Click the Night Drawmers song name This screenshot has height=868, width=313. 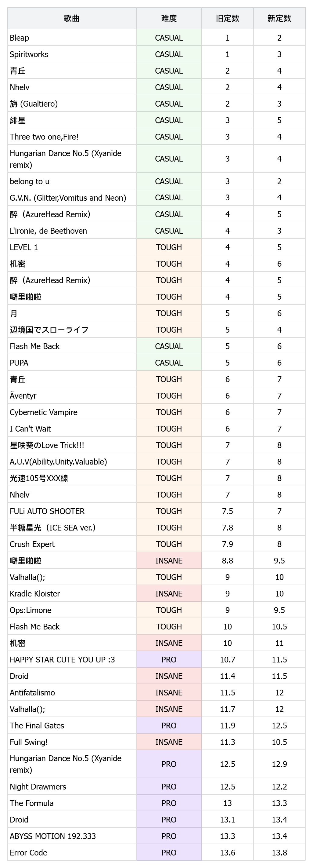[38, 787]
